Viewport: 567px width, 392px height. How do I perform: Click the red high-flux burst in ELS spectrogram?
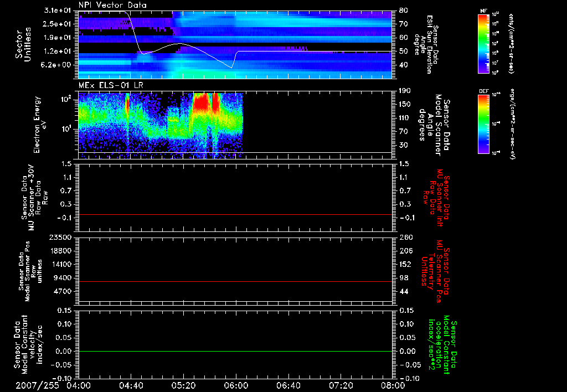click(201, 102)
